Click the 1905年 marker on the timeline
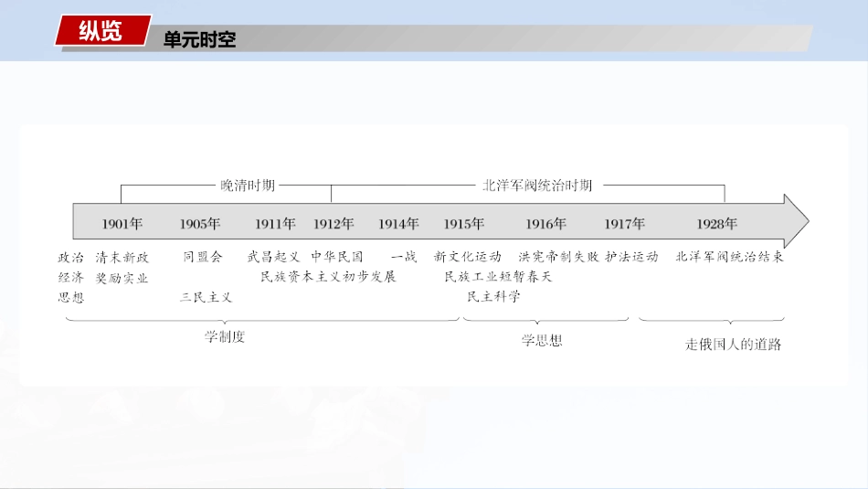The image size is (868, 489). coord(200,224)
